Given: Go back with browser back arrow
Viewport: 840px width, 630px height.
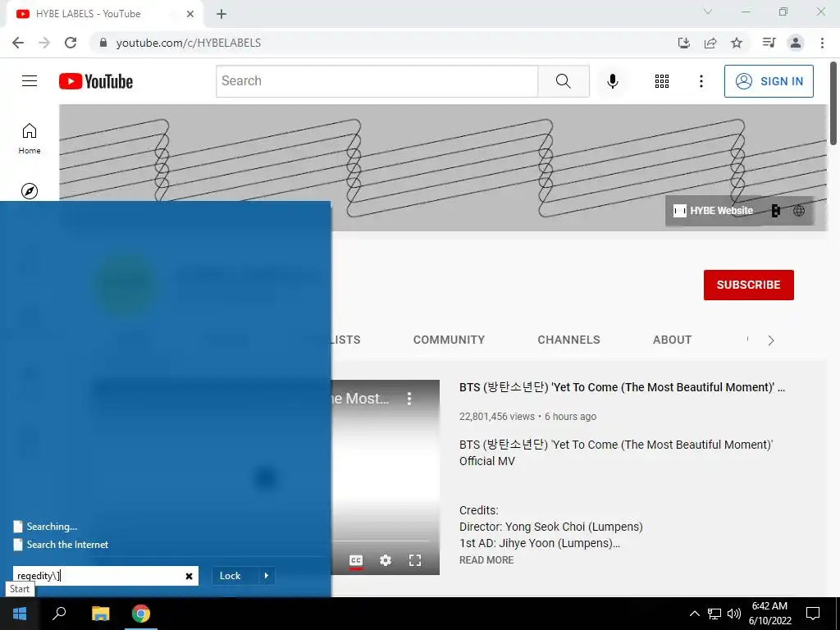Looking at the screenshot, I should click(18, 43).
